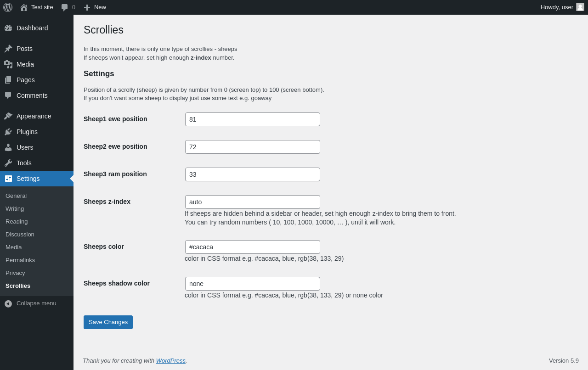This screenshot has width=588, height=370.
Task: Click the Tools wrench icon
Action: (x=8, y=163)
